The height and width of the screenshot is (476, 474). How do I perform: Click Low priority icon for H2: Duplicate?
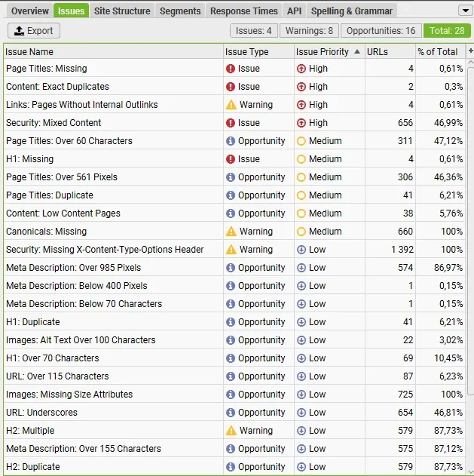[x=301, y=467]
